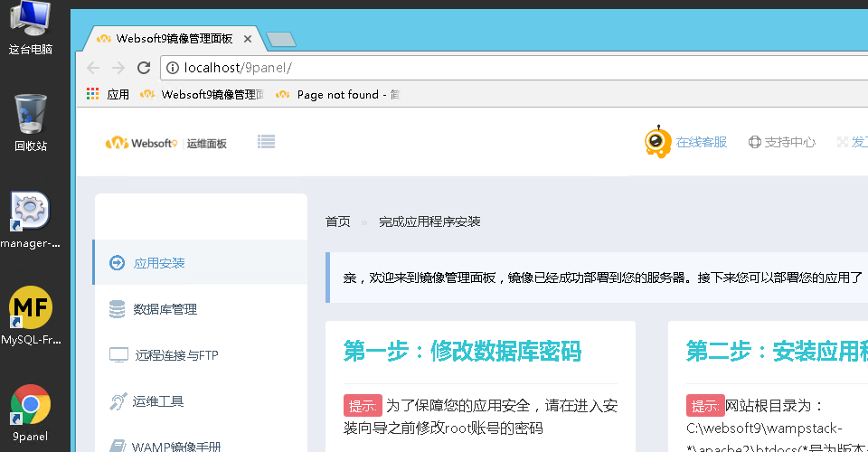
Task: Close the Websoft9 browser tab
Action: tap(248, 39)
